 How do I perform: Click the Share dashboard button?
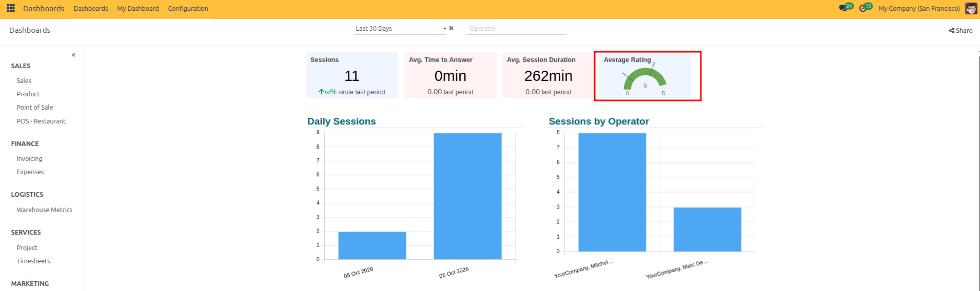pyautogui.click(x=961, y=30)
